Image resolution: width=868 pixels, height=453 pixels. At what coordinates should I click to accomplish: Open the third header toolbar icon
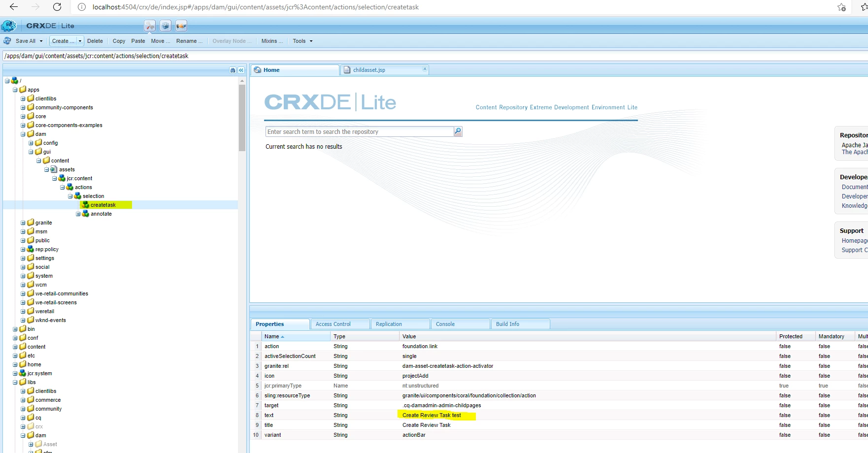181,26
